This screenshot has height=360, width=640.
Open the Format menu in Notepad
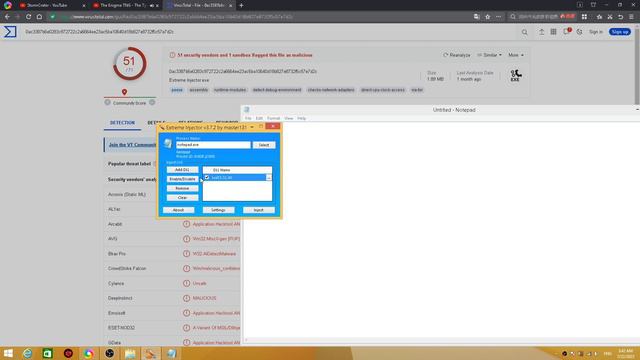(273, 118)
